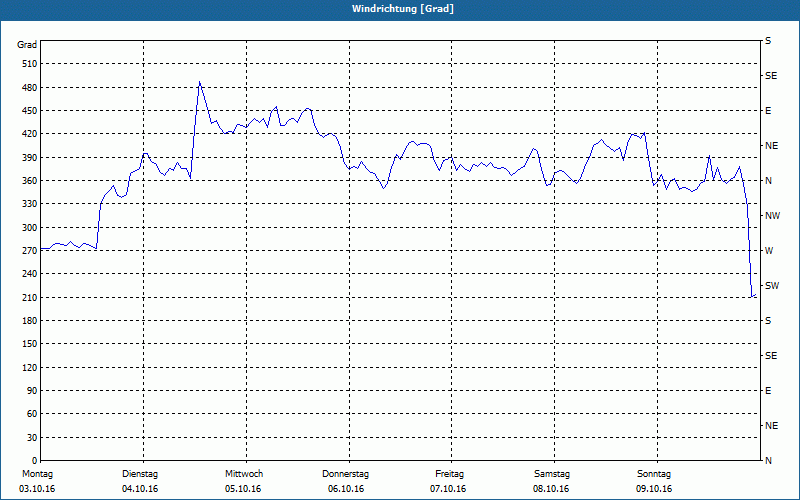Pick the 330 y-axis value

(x=30, y=204)
